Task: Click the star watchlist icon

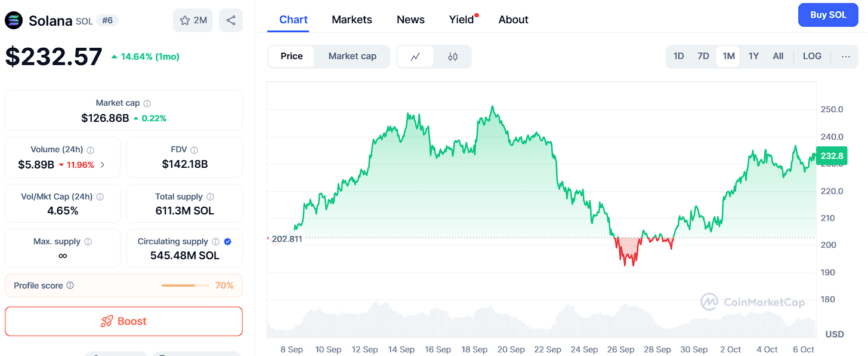Action: (184, 20)
